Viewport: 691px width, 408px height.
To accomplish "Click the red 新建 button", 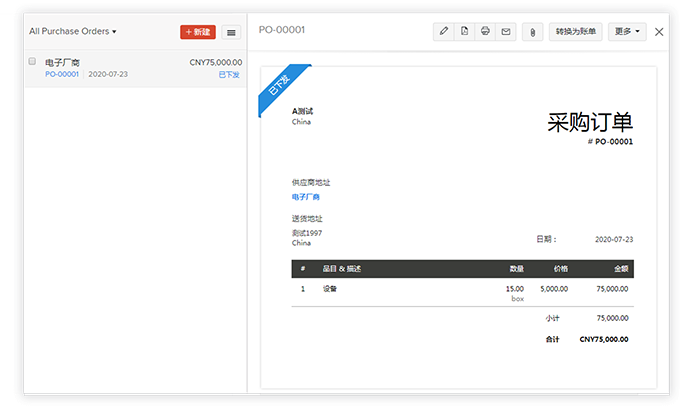I will [x=198, y=32].
